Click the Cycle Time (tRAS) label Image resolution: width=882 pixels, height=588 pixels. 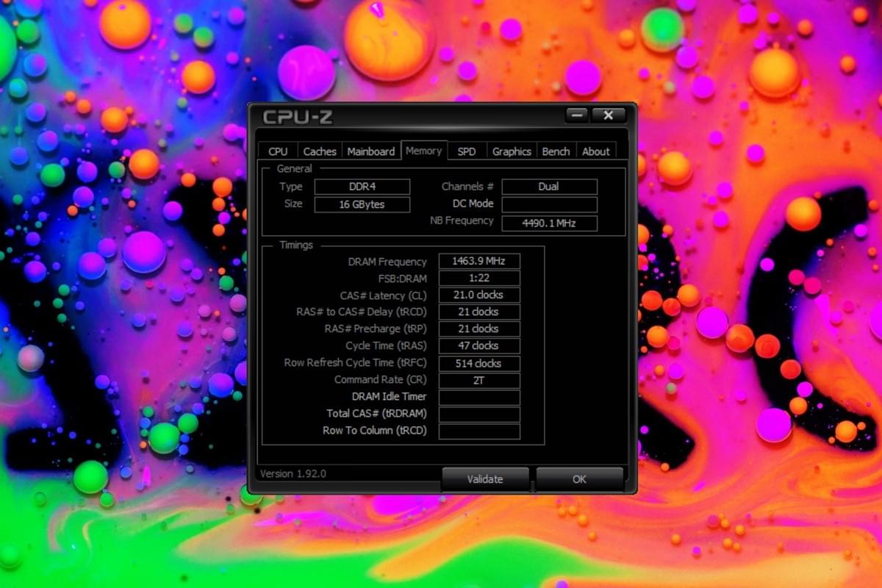point(386,345)
